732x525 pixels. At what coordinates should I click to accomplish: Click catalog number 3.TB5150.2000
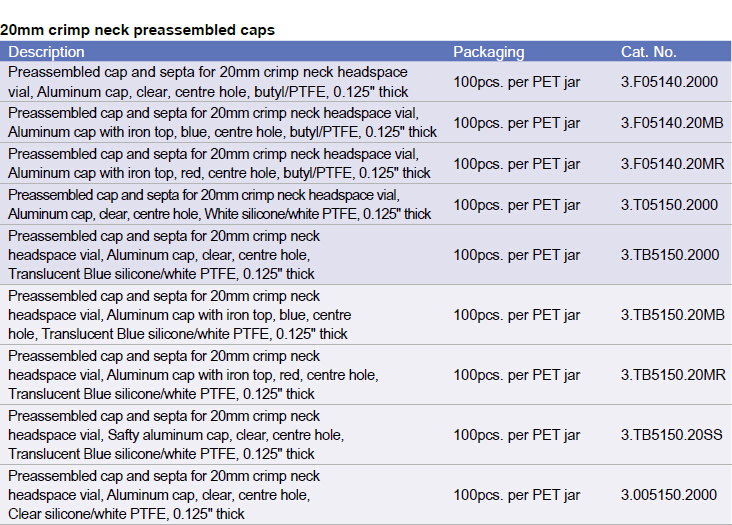coord(670,255)
